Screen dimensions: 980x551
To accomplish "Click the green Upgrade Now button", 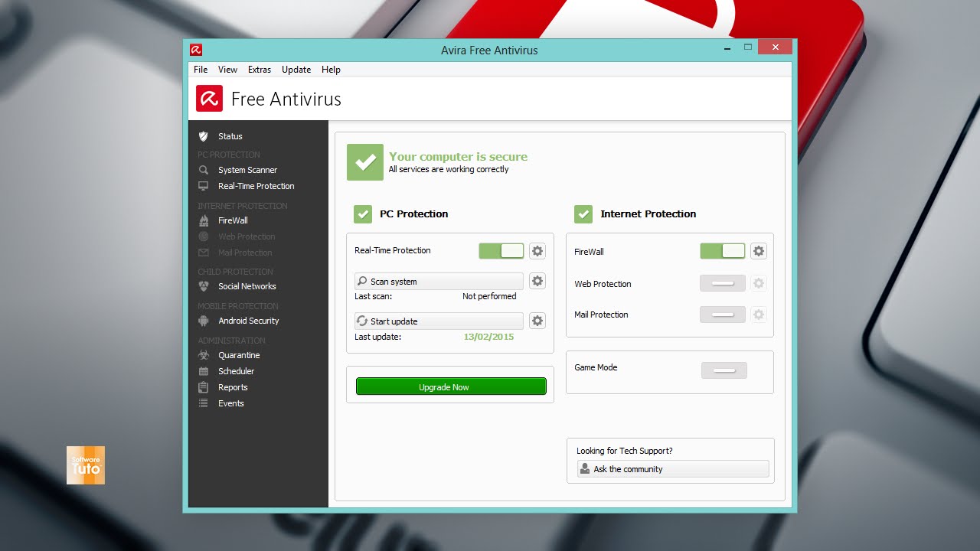I will tap(451, 386).
